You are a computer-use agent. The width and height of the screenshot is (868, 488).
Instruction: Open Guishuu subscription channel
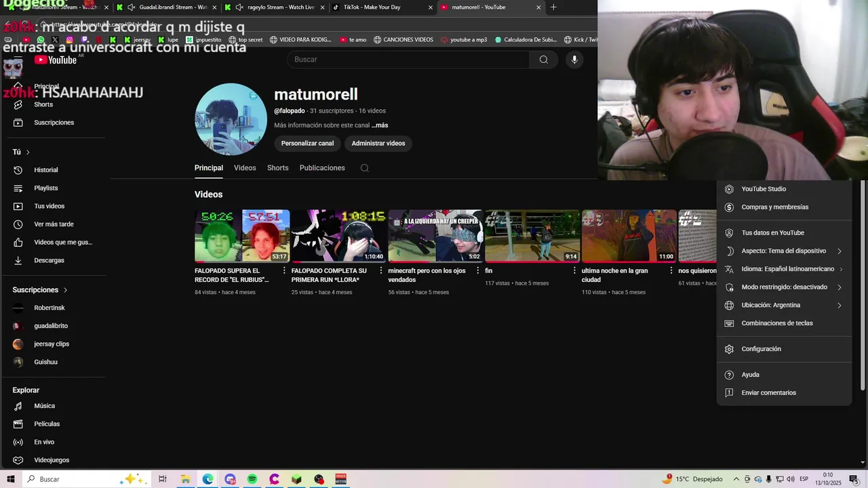point(45,362)
